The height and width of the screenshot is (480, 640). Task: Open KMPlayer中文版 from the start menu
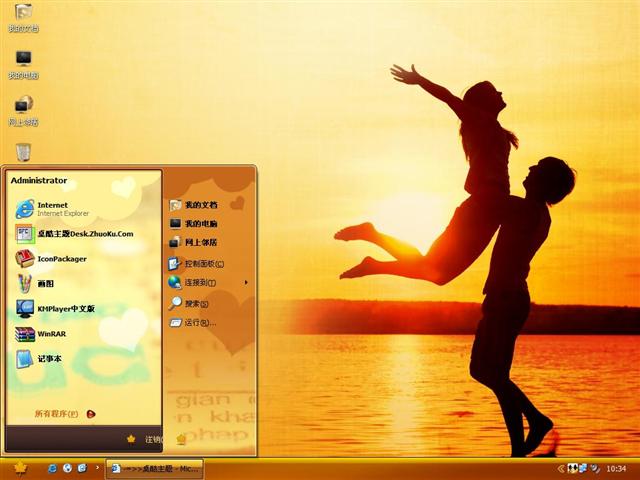click(x=55, y=309)
